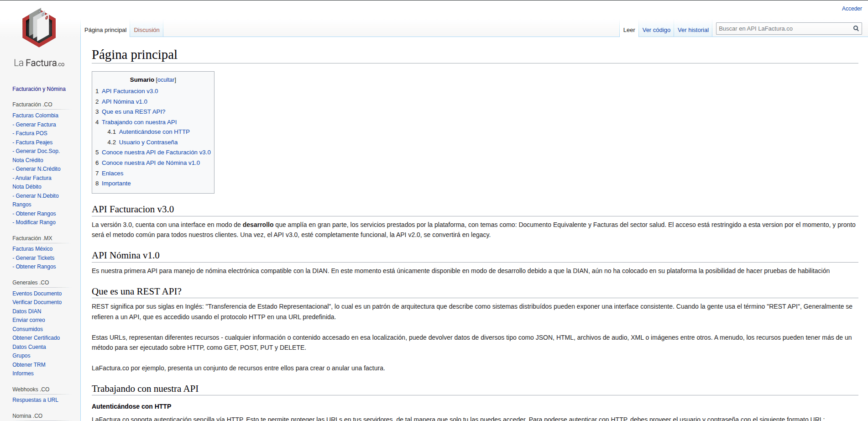Screen dimensions: 868x421
Task: Click the Facturación .CO sidebar heading
Action: tap(32, 105)
